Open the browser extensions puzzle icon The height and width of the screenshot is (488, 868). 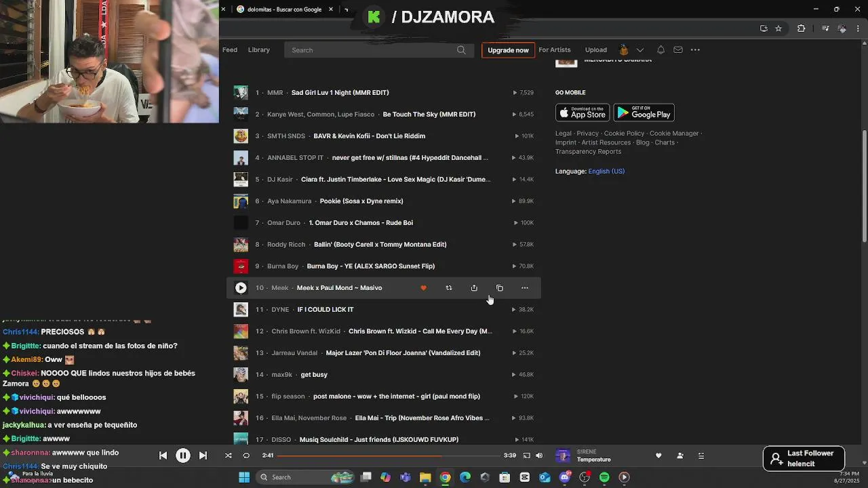[802, 28]
